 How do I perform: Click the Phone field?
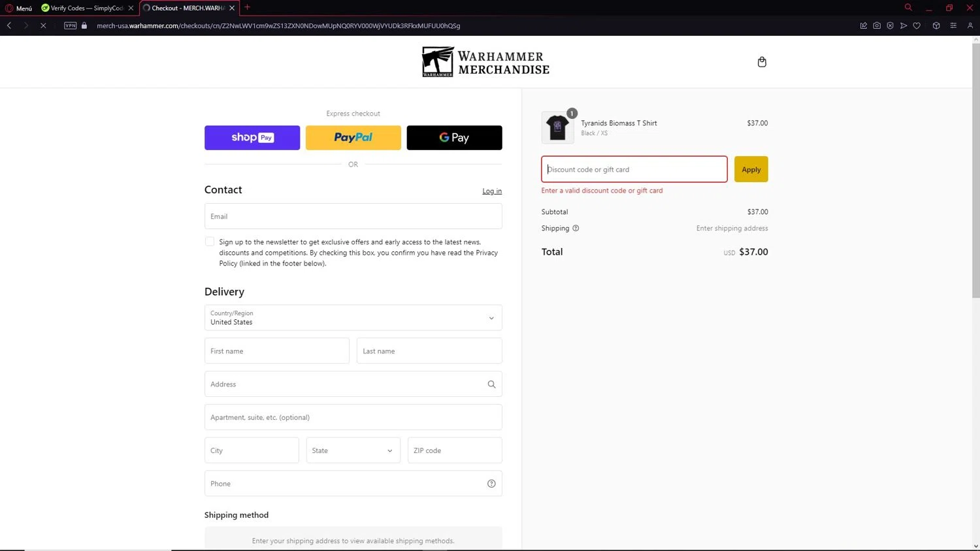click(x=353, y=484)
